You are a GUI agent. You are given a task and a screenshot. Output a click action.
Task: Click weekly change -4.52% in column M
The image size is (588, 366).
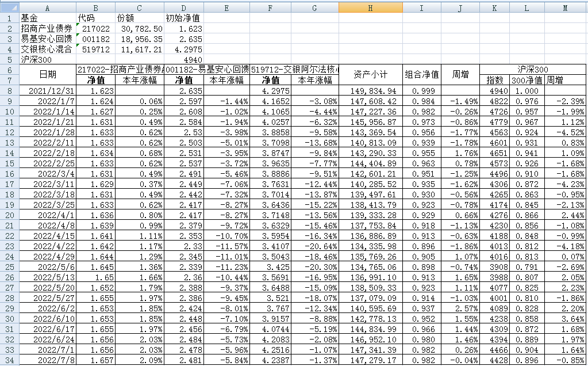(x=565, y=132)
